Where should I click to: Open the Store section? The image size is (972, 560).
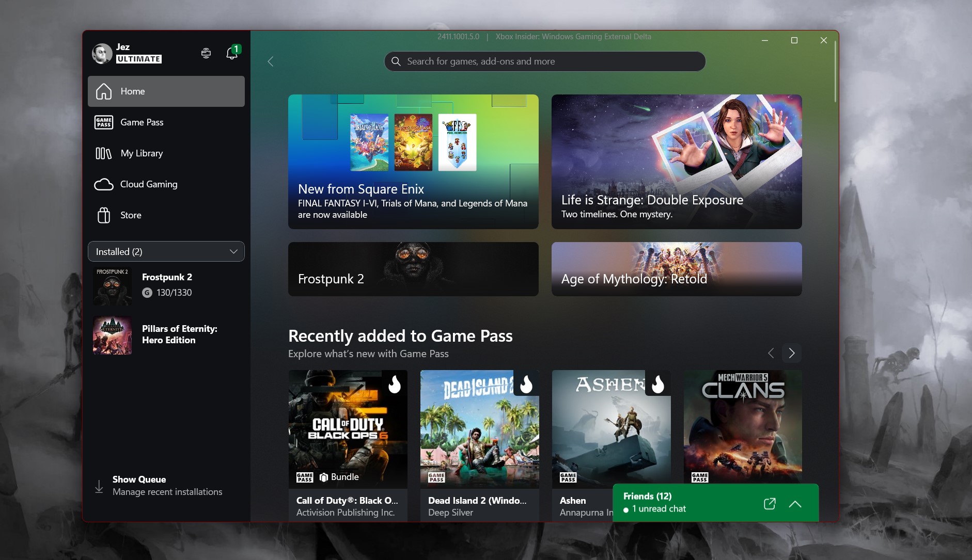pos(130,215)
